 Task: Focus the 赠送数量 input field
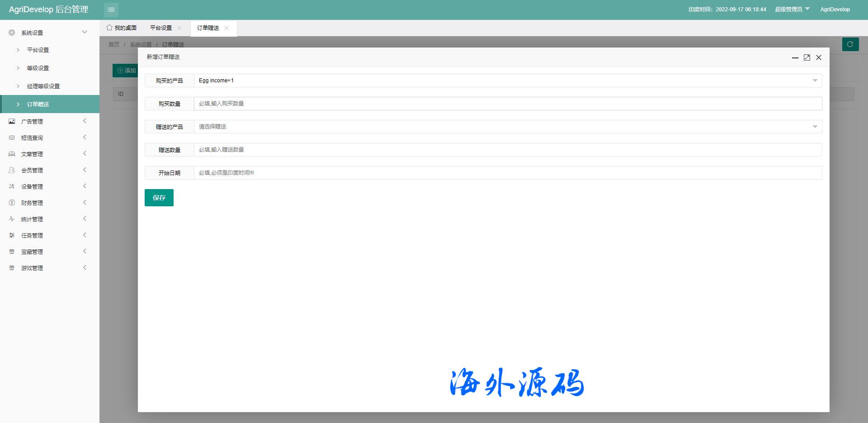click(507, 150)
